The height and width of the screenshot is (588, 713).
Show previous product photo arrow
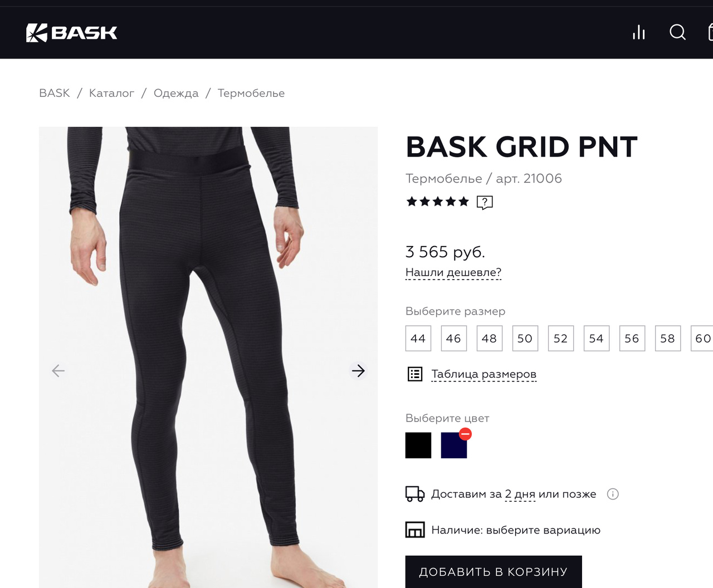[58, 371]
